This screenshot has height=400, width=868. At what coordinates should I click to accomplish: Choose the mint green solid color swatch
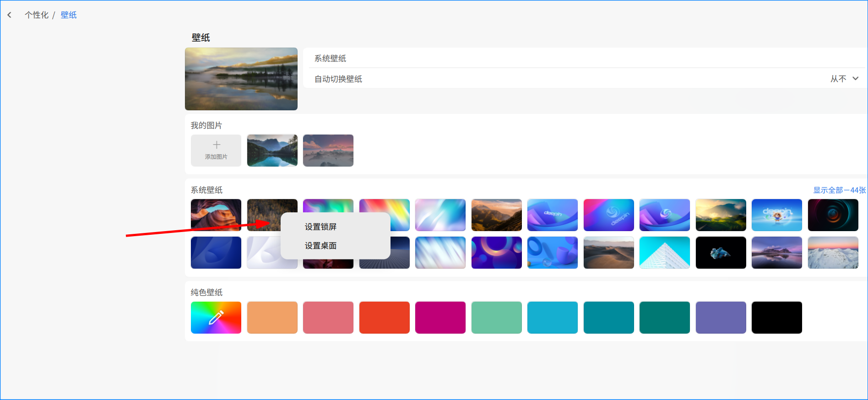tap(497, 317)
